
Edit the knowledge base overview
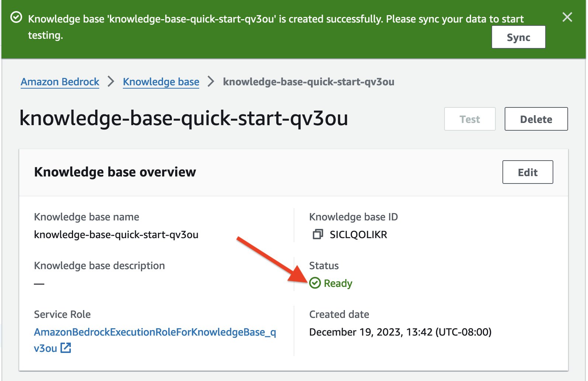528,172
